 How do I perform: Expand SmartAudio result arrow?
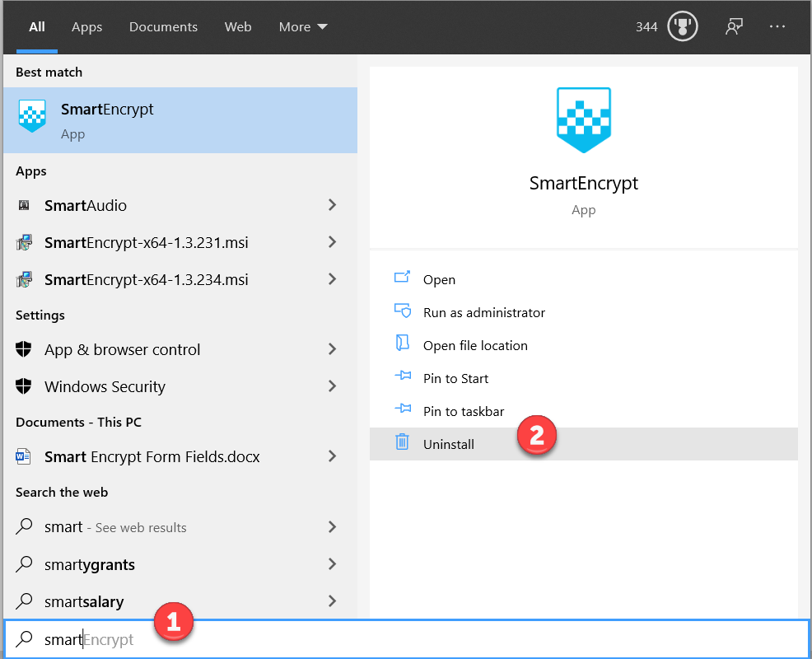coord(333,205)
